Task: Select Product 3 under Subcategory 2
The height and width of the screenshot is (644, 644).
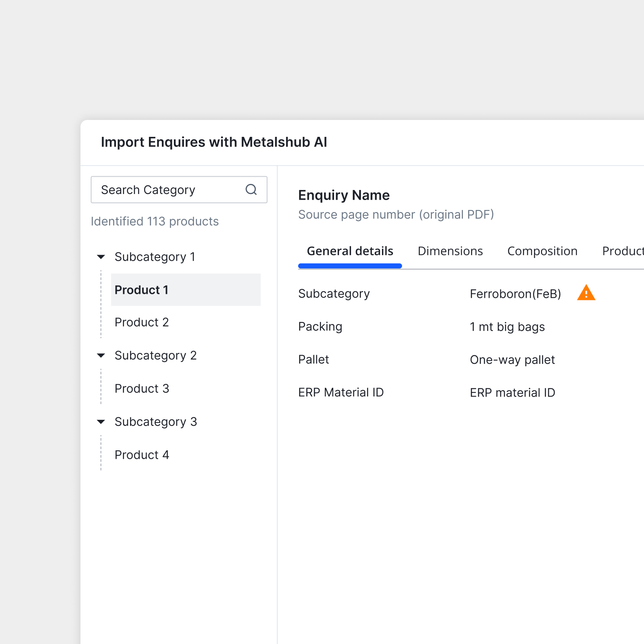Action: pos(142,388)
